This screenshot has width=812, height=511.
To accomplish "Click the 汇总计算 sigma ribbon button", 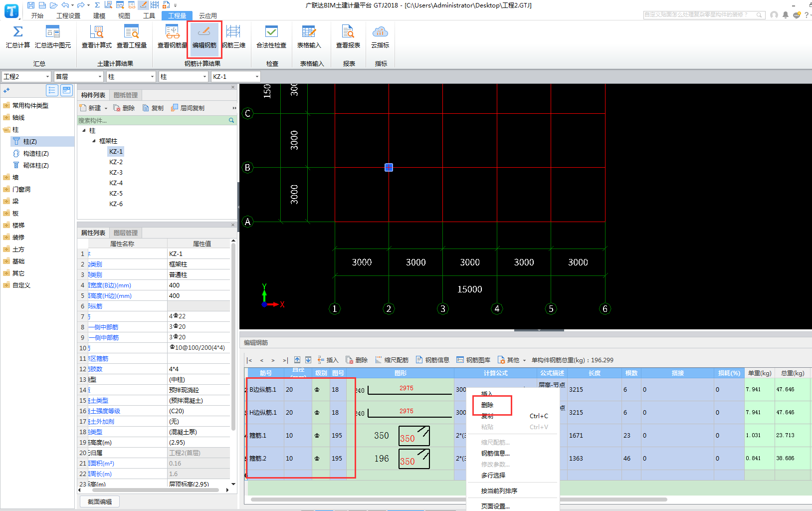I will click(x=18, y=37).
